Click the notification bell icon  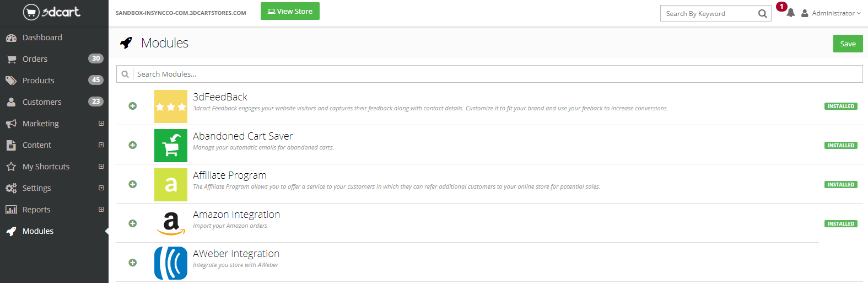790,13
